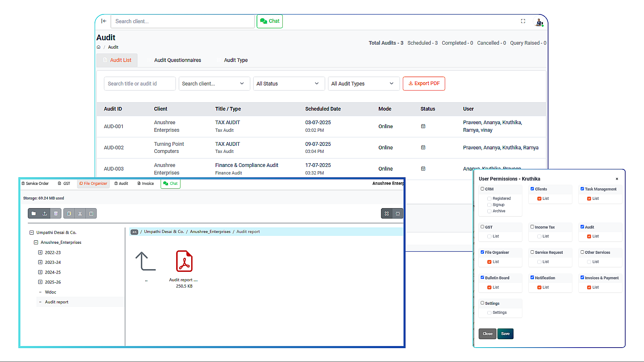This screenshot has height=362, width=644.
Task: Click the Paste (clipboard) icon in File Organizer
Action: coord(91,213)
